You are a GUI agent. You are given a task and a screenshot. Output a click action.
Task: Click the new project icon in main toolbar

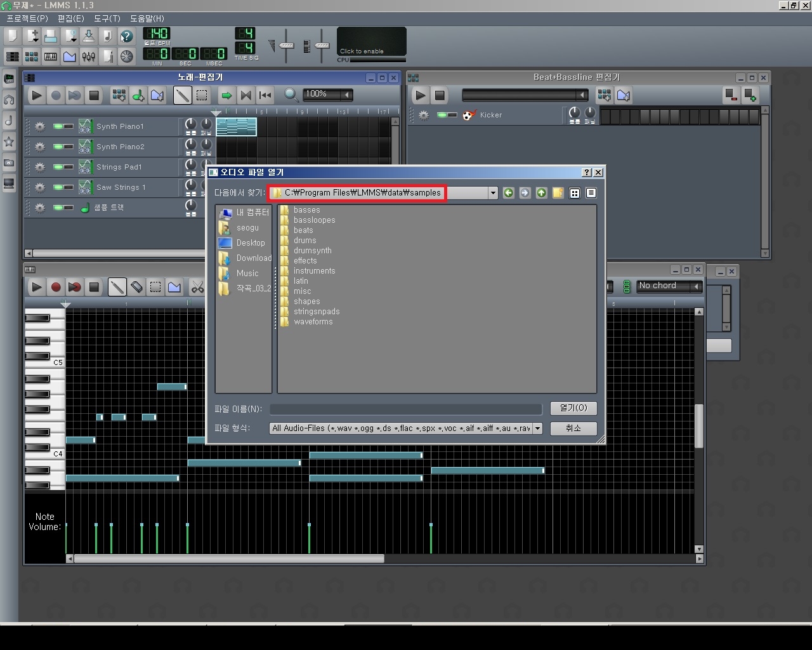(x=12, y=36)
